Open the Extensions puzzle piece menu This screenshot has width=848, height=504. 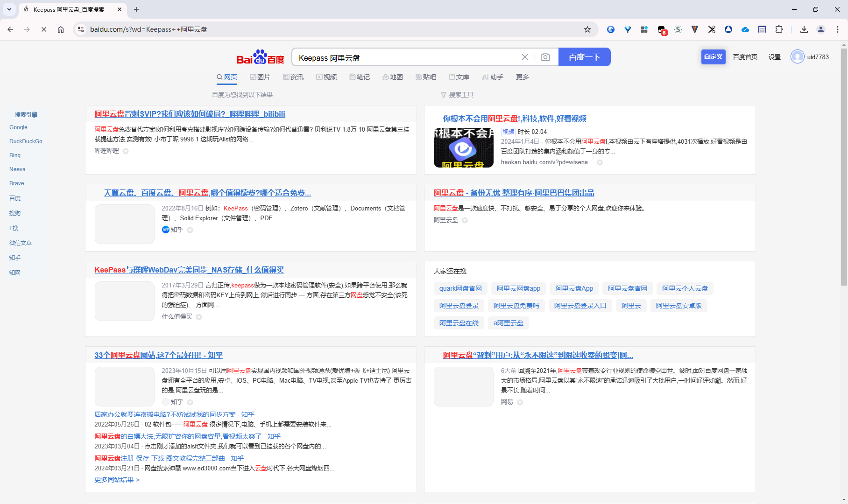point(779,29)
